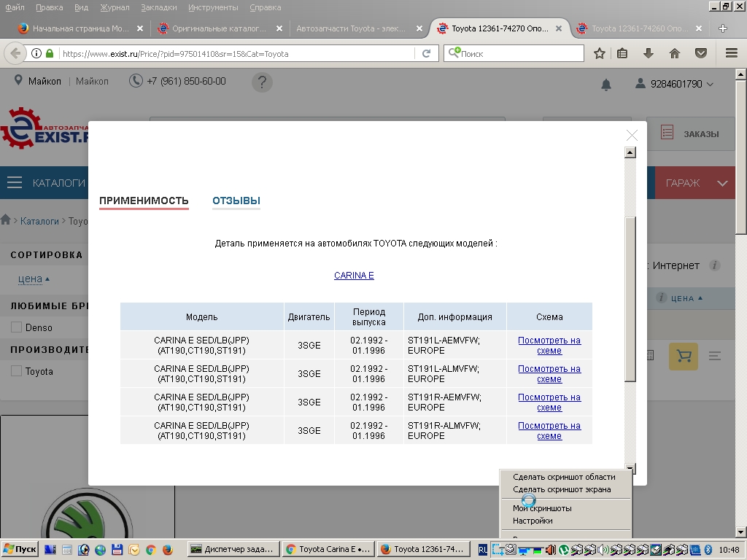This screenshot has height=560, width=747.
Task: Open the CARINA E model link
Action: click(354, 276)
